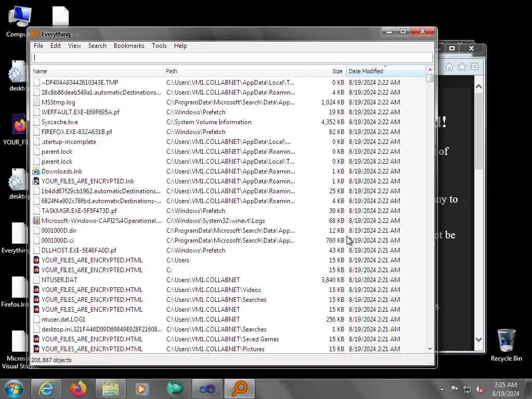This screenshot has width=532, height=399.
Task: Sort results by Path column header
Action: (x=230, y=71)
